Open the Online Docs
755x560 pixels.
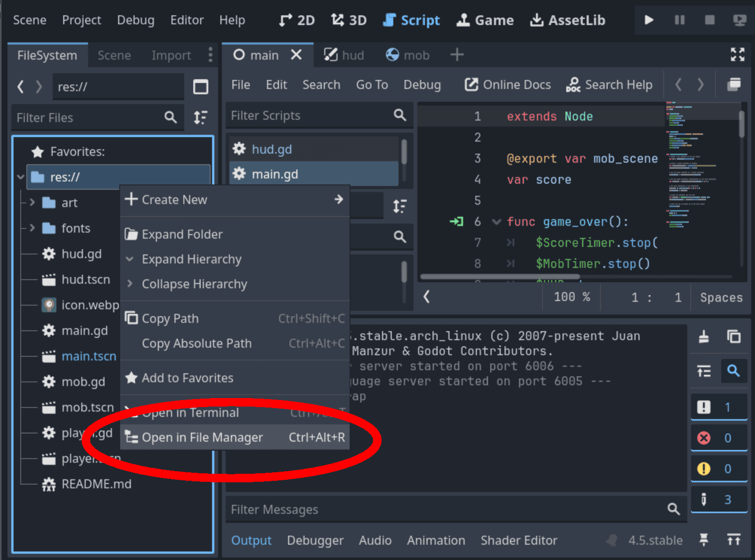tap(507, 84)
